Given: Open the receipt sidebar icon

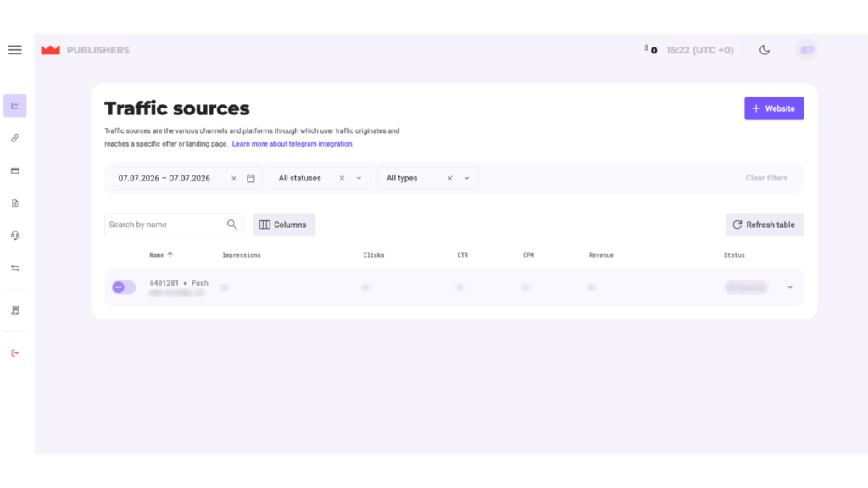Looking at the screenshot, I should pyautogui.click(x=15, y=310).
